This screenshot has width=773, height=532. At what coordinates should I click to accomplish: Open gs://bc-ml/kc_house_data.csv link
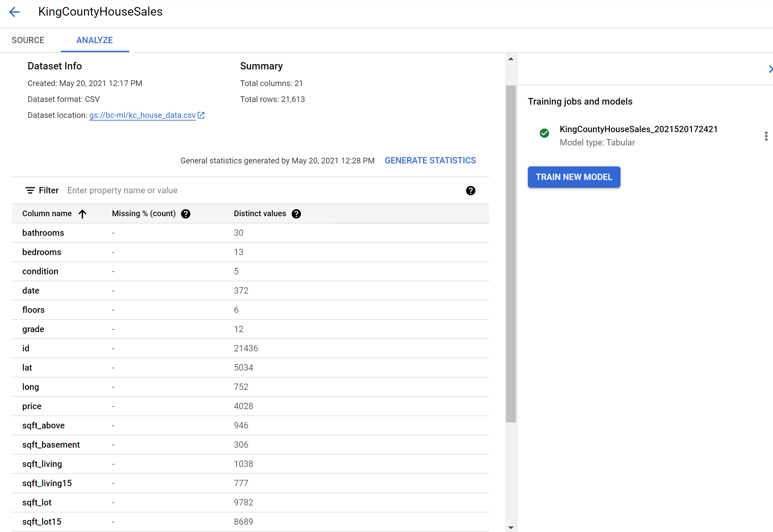(x=142, y=115)
